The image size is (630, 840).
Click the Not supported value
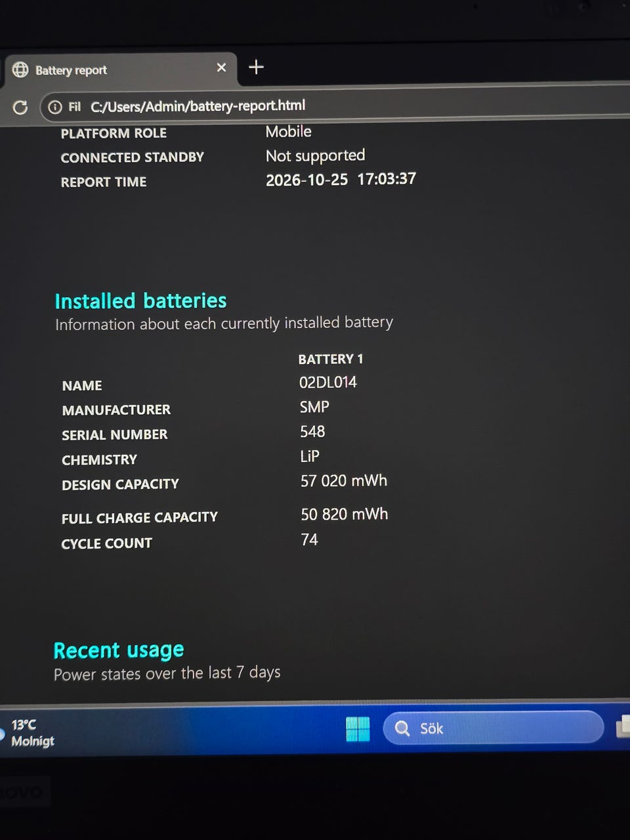pyautogui.click(x=316, y=156)
